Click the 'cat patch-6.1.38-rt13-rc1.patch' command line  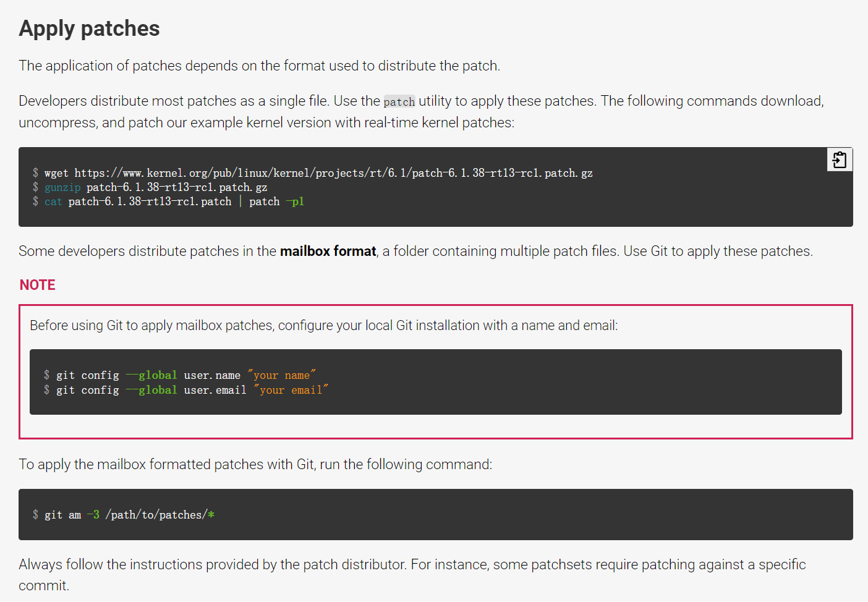[x=168, y=201]
